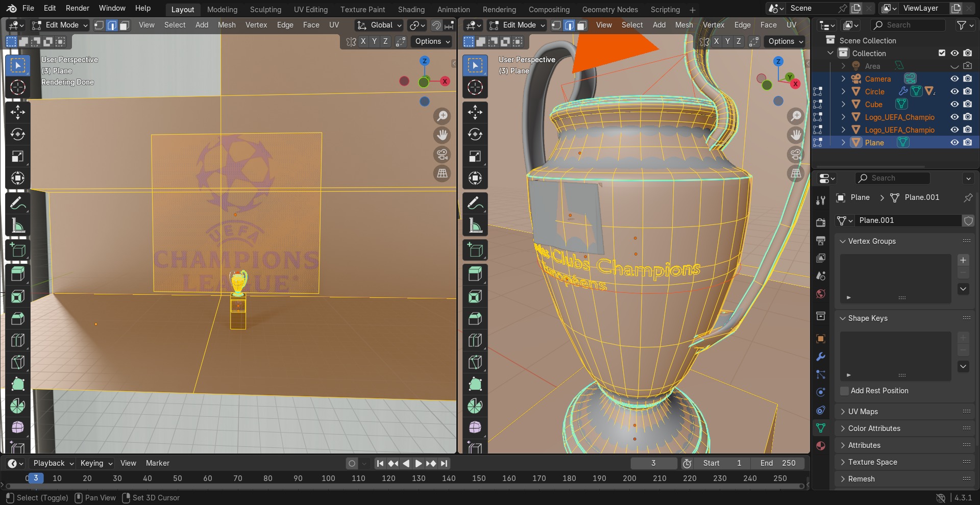The width and height of the screenshot is (980, 505).
Task: Select the Add Cube tool in right viewport
Action: (475, 250)
